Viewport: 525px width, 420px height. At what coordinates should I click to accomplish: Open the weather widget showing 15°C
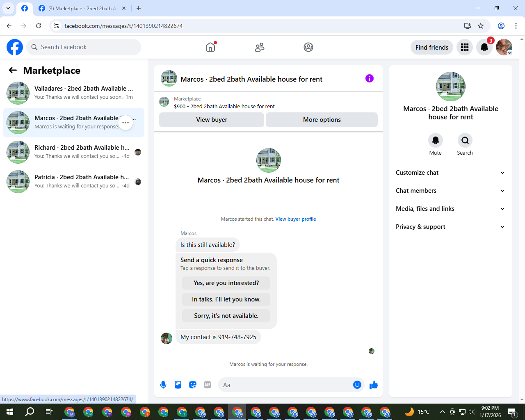pyautogui.click(x=417, y=412)
